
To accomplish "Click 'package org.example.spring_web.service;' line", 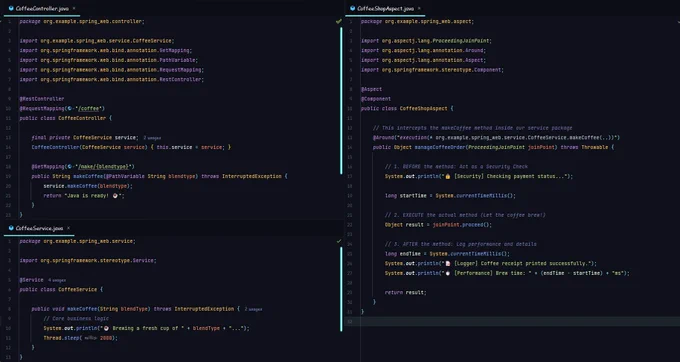I will tap(77, 241).
